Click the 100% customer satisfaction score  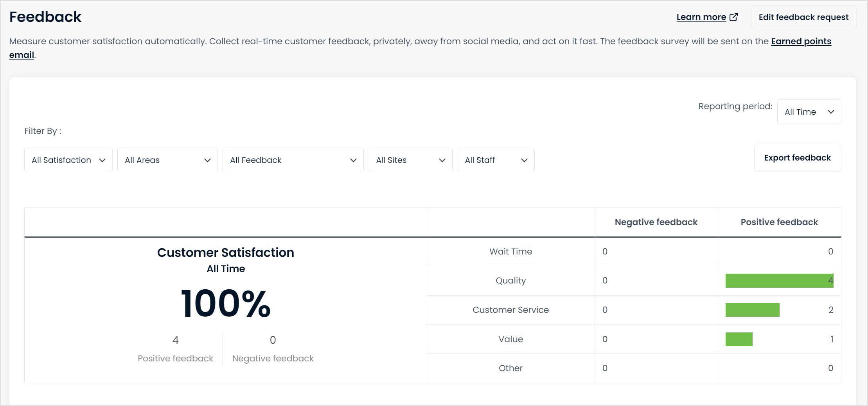226,304
